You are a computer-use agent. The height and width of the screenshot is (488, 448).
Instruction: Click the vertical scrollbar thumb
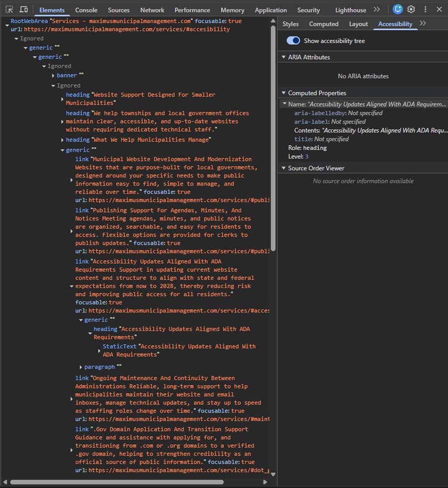[x=273, y=138]
